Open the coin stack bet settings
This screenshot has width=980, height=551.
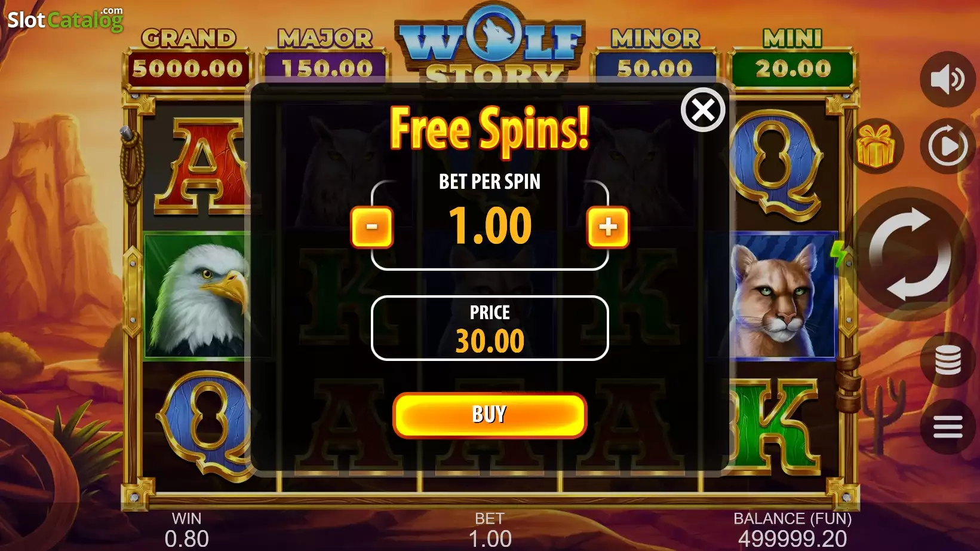click(x=947, y=360)
